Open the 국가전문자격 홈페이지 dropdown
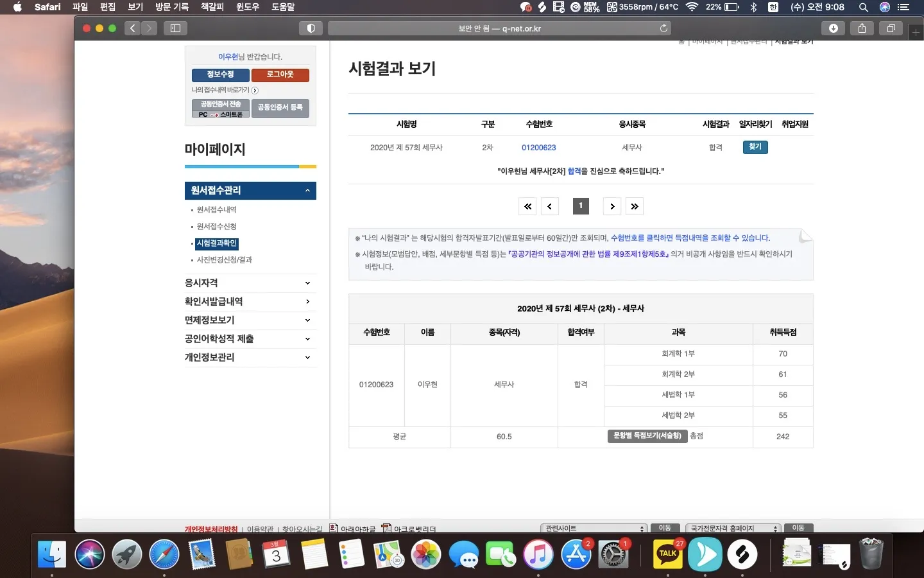This screenshot has height=578, width=924. click(733, 528)
